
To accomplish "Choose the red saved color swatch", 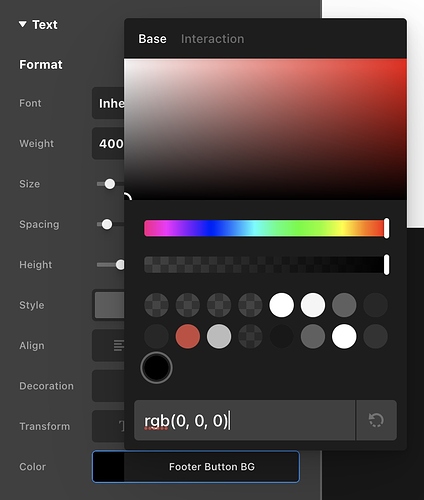I will coord(188,336).
